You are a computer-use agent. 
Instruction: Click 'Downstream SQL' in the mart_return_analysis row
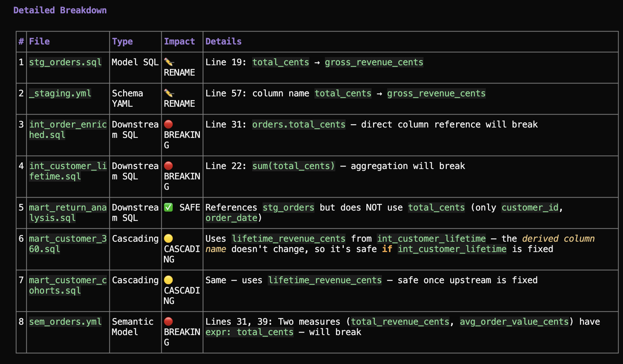pyautogui.click(x=135, y=213)
